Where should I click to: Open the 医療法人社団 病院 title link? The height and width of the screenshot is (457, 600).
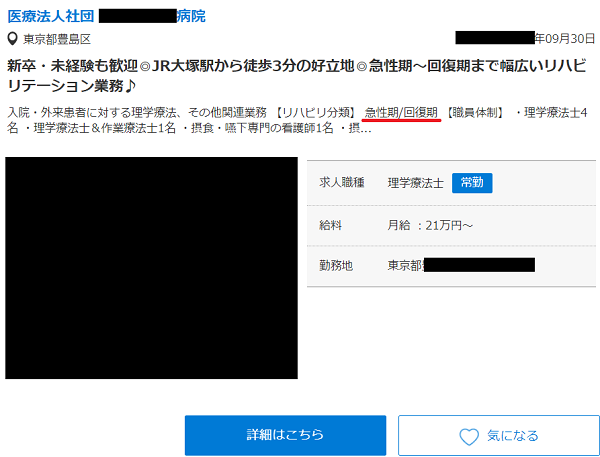click(x=106, y=16)
